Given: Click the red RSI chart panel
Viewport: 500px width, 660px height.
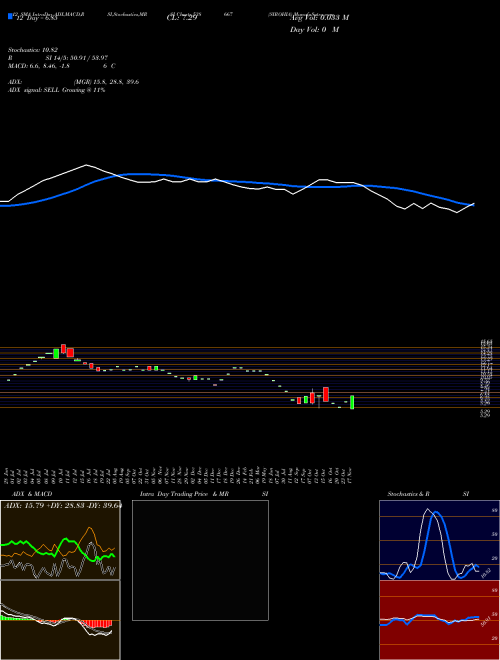Looking at the screenshot, I should pos(439,620).
